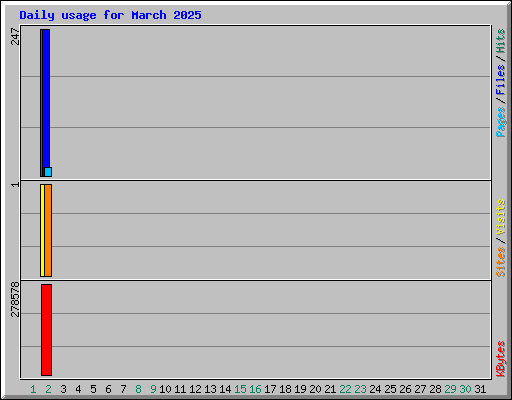Click day 26 on the axis
Image resolution: width=512 pixels, height=400 pixels.
point(405,389)
